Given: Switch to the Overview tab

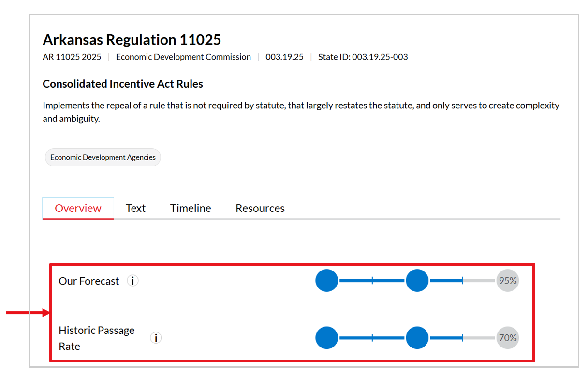Looking at the screenshot, I should pos(78,208).
